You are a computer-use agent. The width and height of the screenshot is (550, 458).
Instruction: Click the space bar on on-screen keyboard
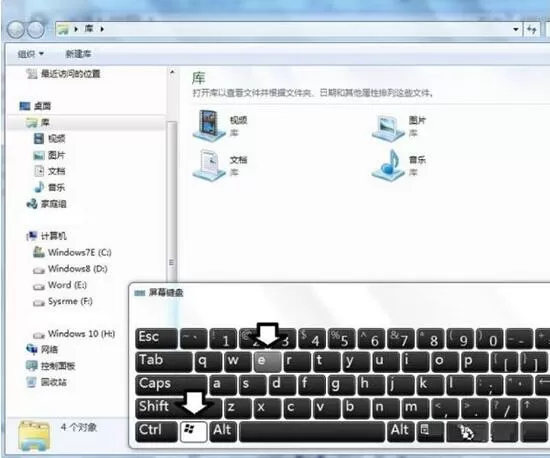312,431
